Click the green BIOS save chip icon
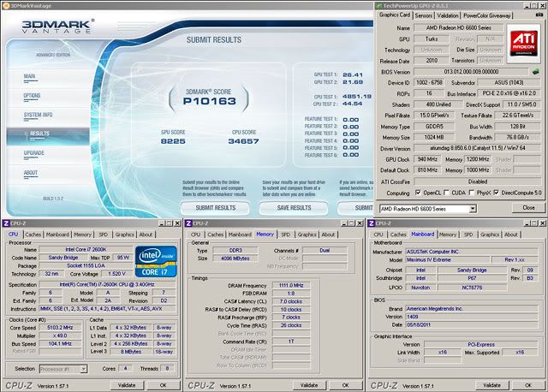548x392 pixels. [535, 72]
